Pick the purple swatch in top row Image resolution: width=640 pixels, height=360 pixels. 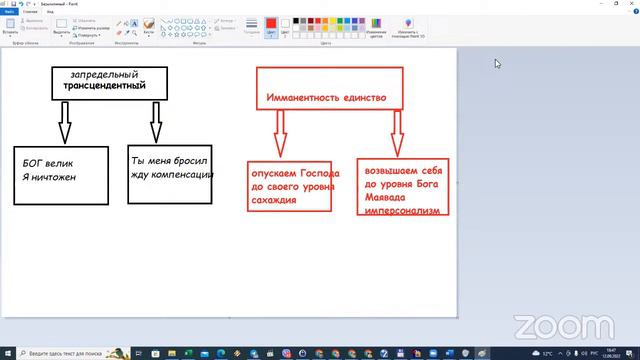point(362,21)
